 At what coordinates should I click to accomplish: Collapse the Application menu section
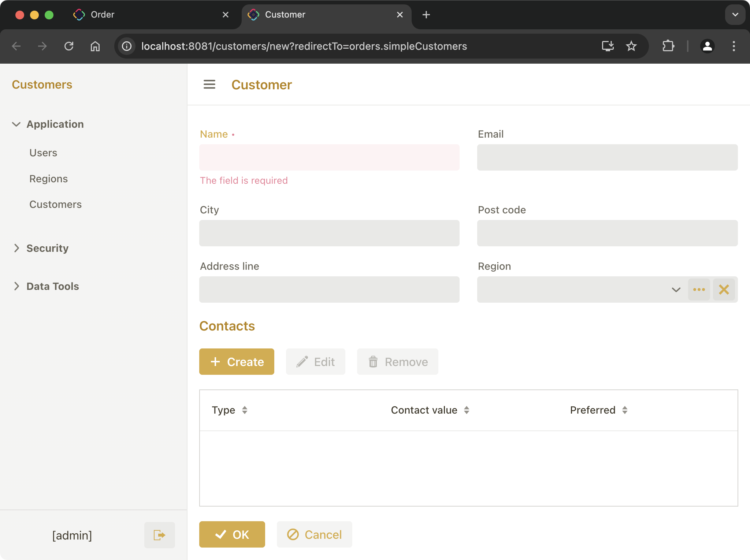click(16, 124)
